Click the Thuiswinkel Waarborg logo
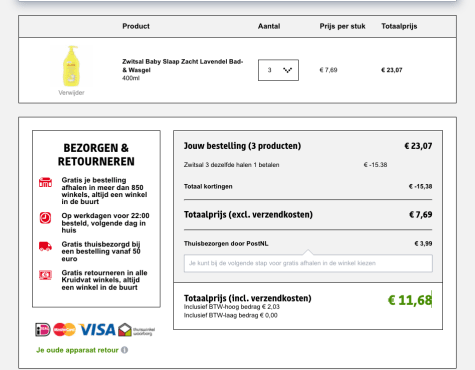The width and height of the screenshot is (475, 370). click(x=137, y=330)
